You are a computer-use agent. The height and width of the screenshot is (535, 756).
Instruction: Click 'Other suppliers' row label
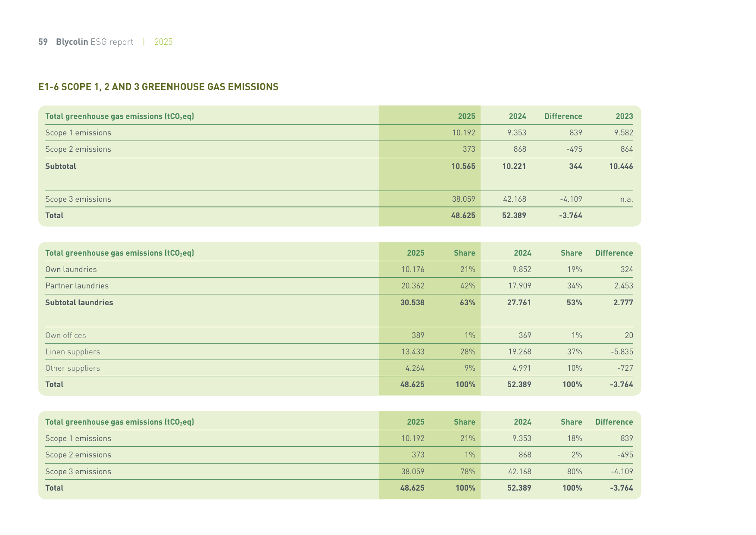[x=72, y=368]
